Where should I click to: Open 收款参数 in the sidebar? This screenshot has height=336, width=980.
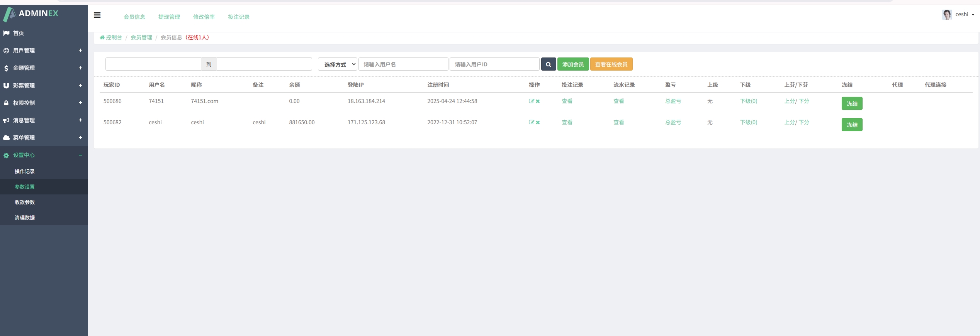25,202
